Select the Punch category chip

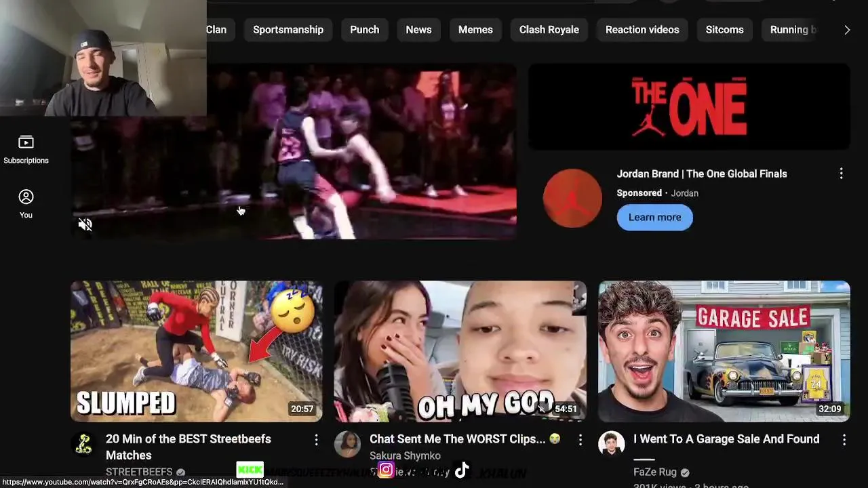pyautogui.click(x=364, y=30)
